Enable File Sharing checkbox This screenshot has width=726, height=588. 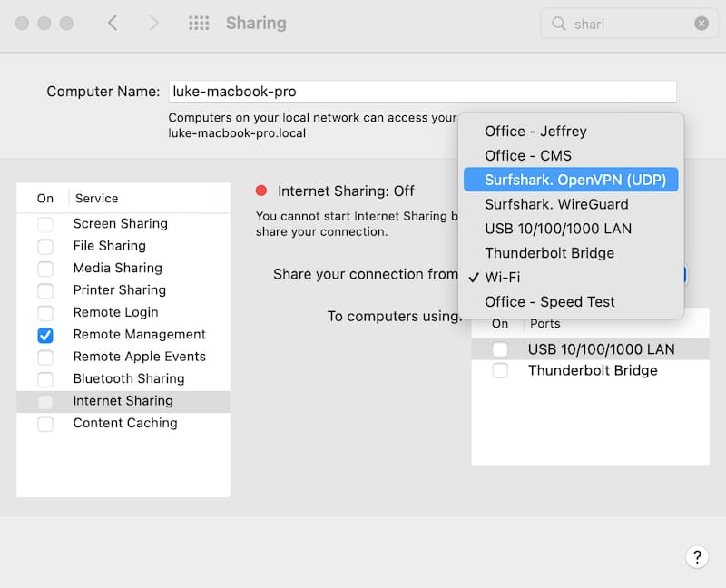[45, 246]
